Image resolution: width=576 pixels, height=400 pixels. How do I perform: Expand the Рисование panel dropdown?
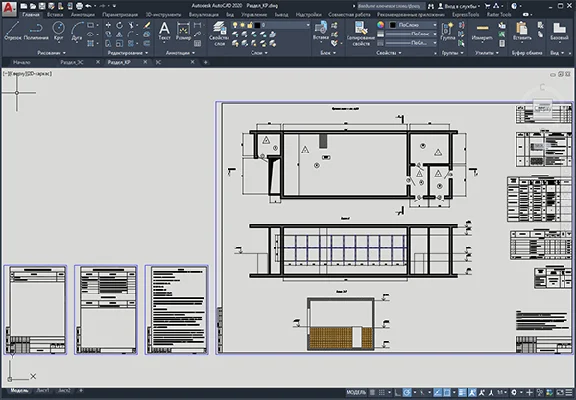tap(51, 53)
